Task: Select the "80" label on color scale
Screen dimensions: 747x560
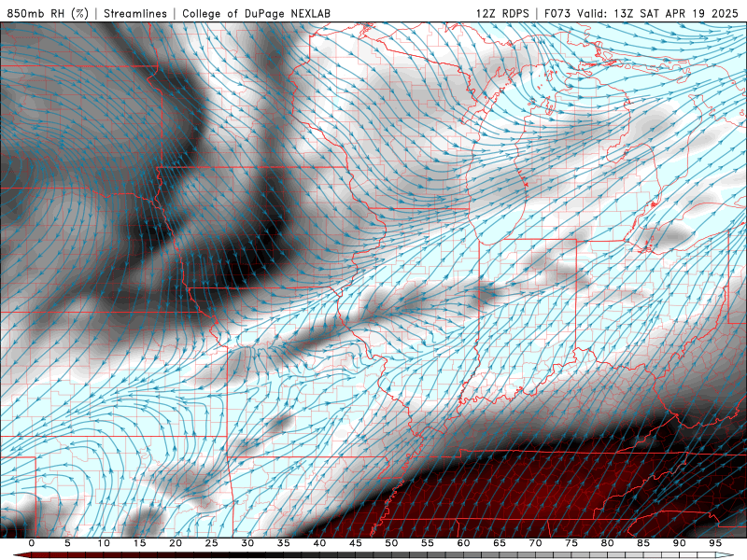Action: coord(607,543)
